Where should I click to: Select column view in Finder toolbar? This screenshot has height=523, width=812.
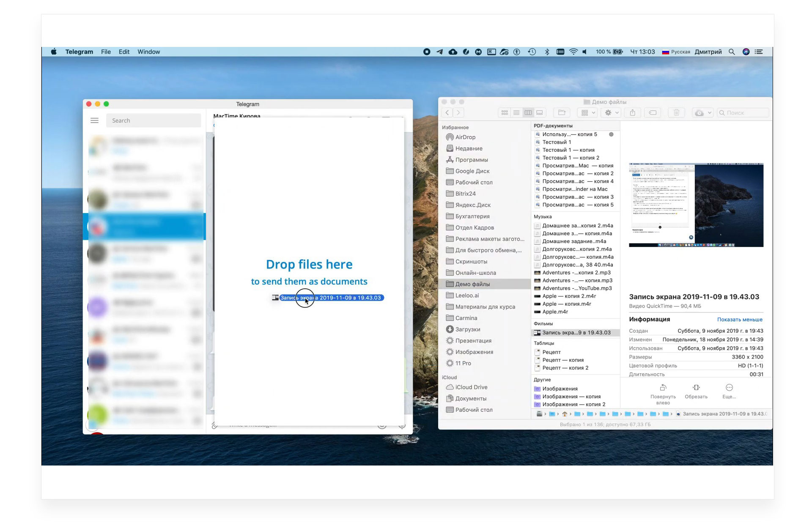click(x=529, y=113)
